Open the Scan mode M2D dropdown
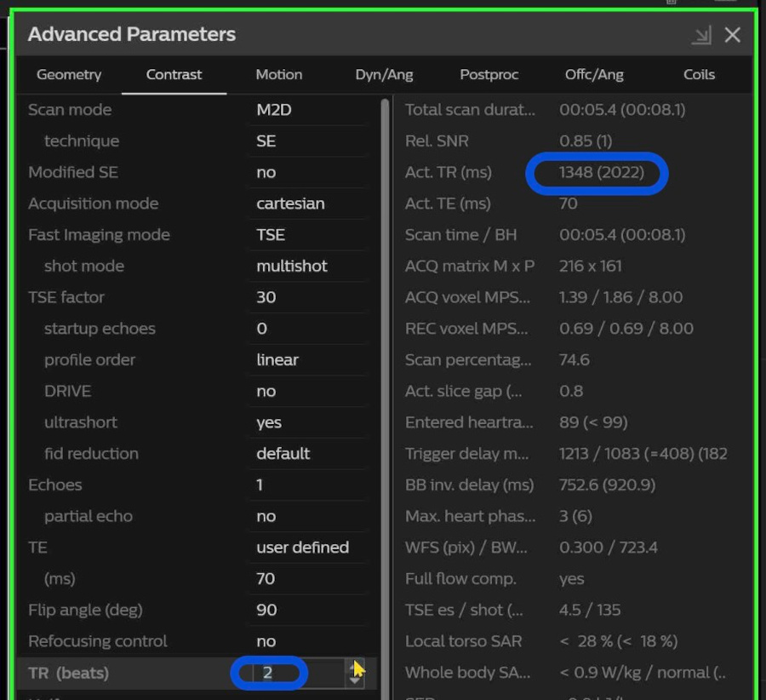Image resolution: width=766 pixels, height=700 pixels. point(306,110)
